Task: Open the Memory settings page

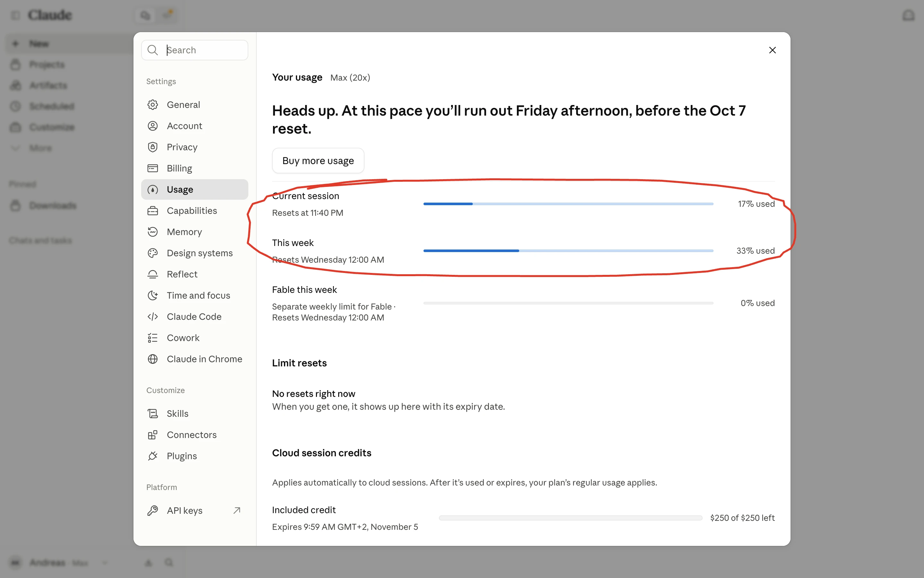Action: (x=195, y=232)
